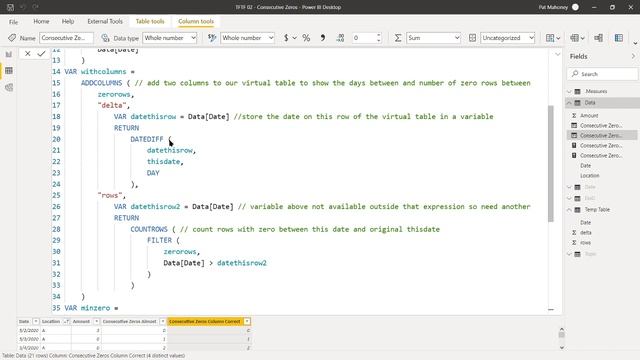The image size is (640, 360).
Task: Click the currency dollar format icon
Action: coord(286,38)
